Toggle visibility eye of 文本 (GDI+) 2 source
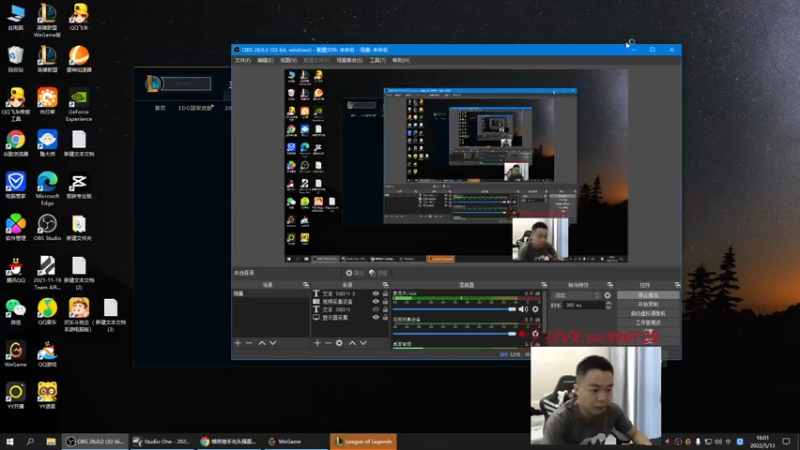 pos(376,293)
